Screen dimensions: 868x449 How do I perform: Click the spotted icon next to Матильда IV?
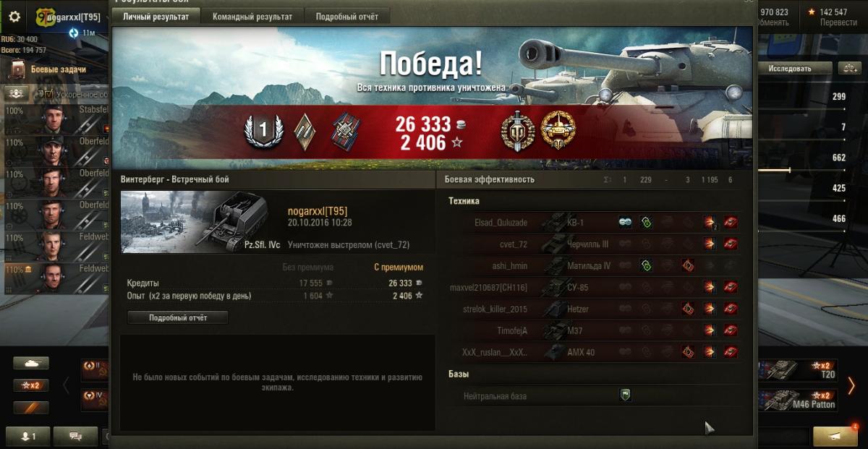click(x=646, y=266)
